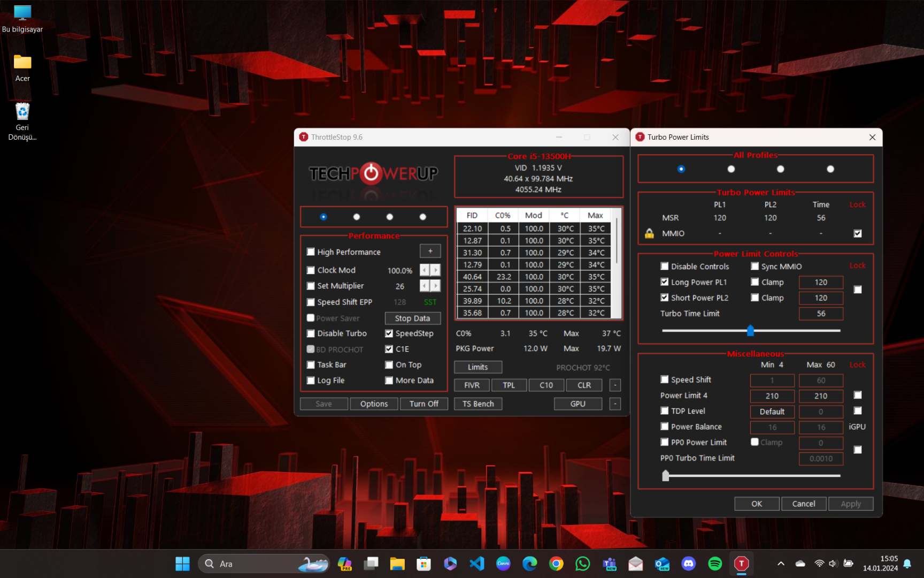
Task: Click the MMIO padlock icon
Action: tap(649, 233)
